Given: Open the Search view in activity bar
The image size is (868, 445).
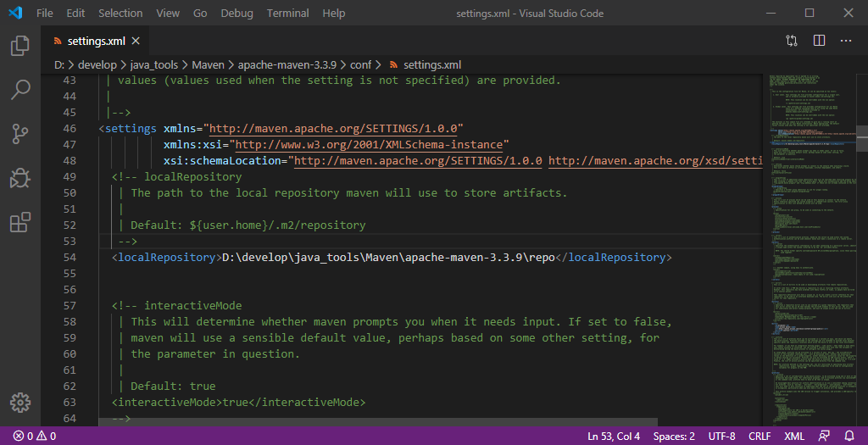Looking at the screenshot, I should (20, 89).
